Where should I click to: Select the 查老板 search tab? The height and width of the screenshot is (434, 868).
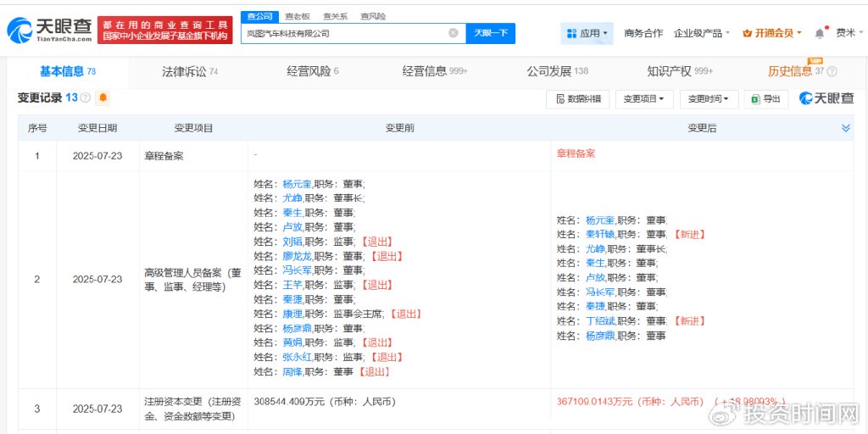tap(298, 16)
